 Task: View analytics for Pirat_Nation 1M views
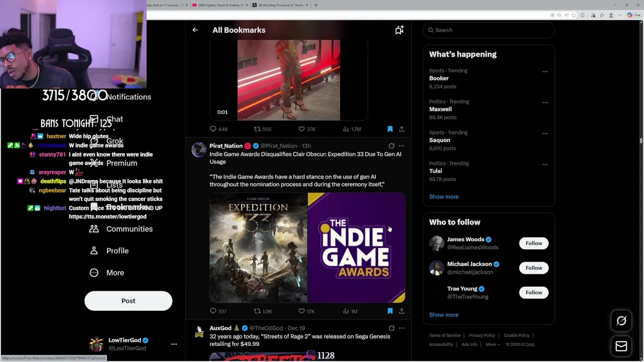350,311
